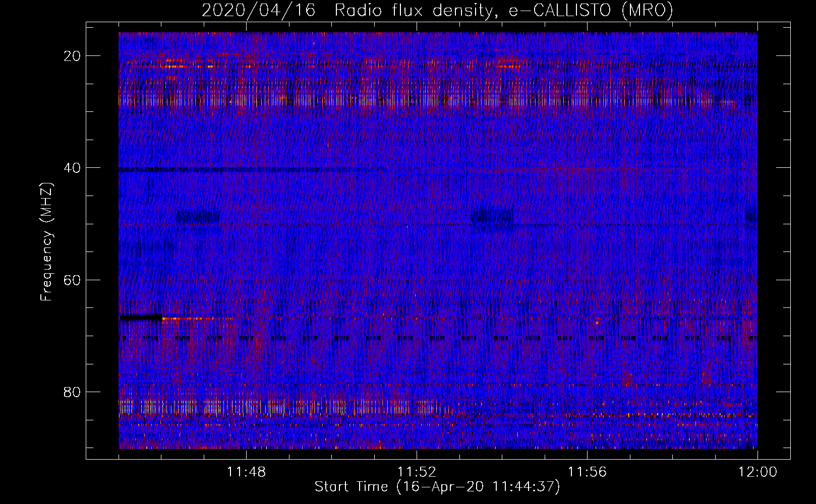Click the '60' frequency tick label
Viewport: 816px width, 504px height.
click(72, 280)
